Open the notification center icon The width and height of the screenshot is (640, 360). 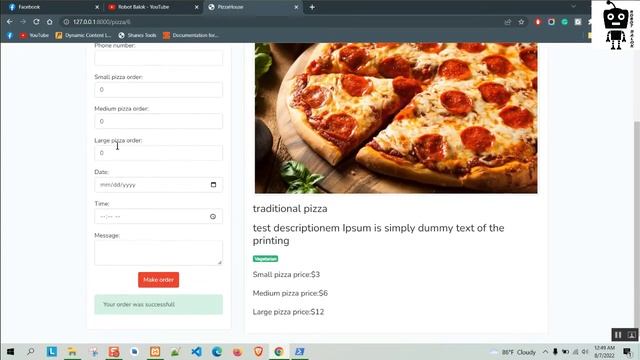tap(627, 352)
